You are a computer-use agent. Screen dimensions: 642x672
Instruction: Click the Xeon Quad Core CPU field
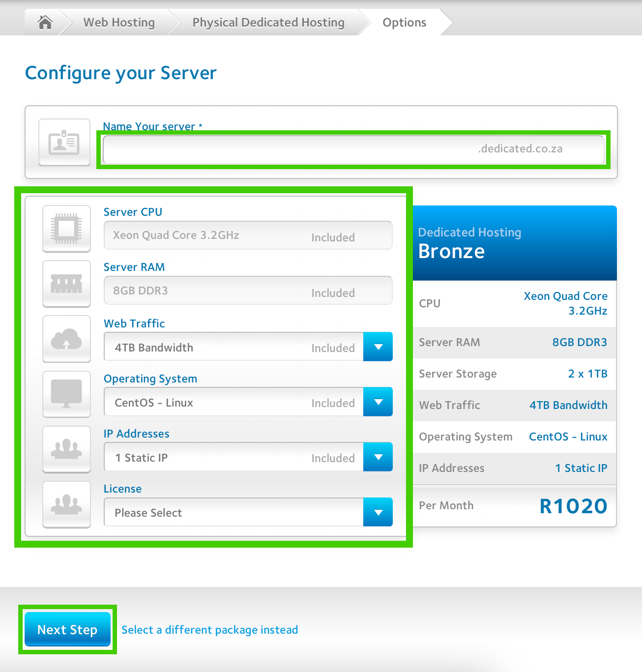[248, 235]
